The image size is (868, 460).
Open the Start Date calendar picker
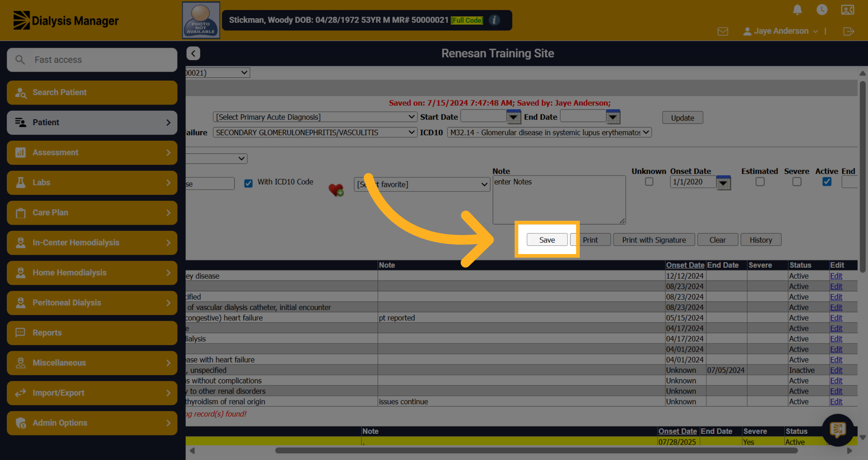(514, 117)
